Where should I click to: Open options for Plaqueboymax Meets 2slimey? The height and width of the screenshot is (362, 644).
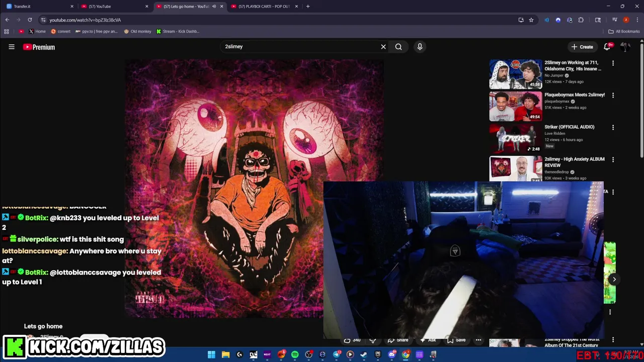[x=613, y=95]
